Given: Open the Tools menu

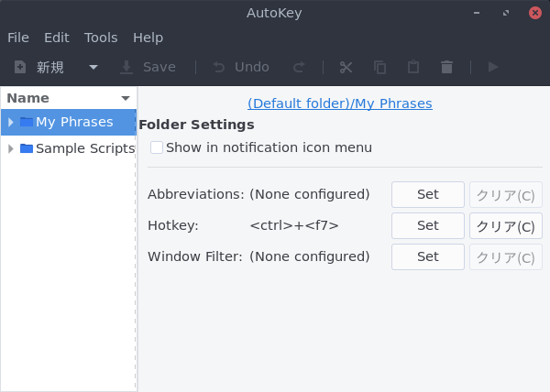Looking at the screenshot, I should (101, 38).
